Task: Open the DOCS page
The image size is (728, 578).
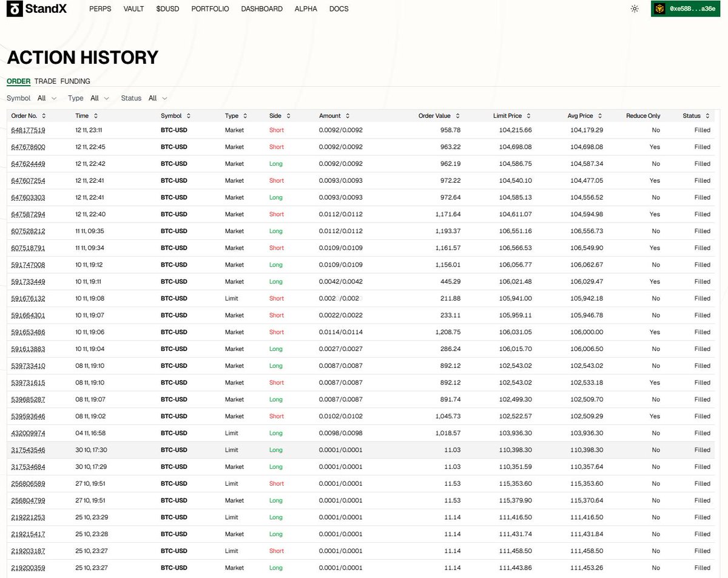Action: point(339,9)
